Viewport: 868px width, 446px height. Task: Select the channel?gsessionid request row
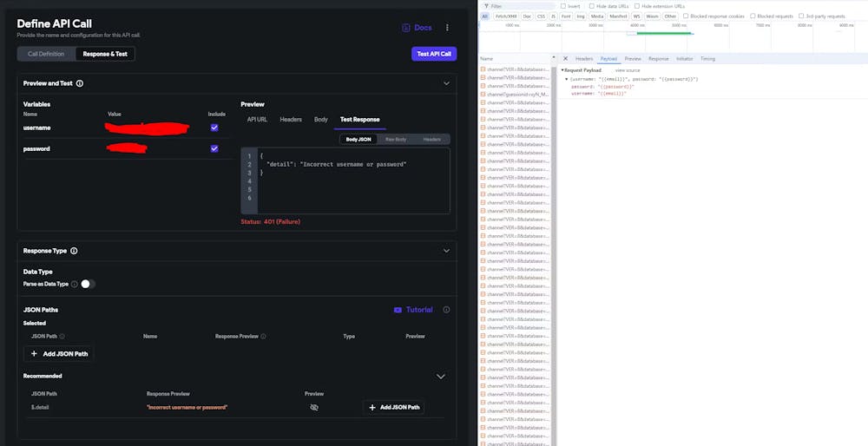[x=515, y=95]
